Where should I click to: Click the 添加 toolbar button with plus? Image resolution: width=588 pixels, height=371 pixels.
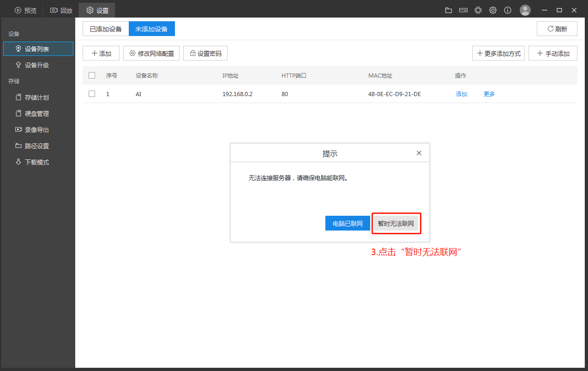tap(101, 54)
